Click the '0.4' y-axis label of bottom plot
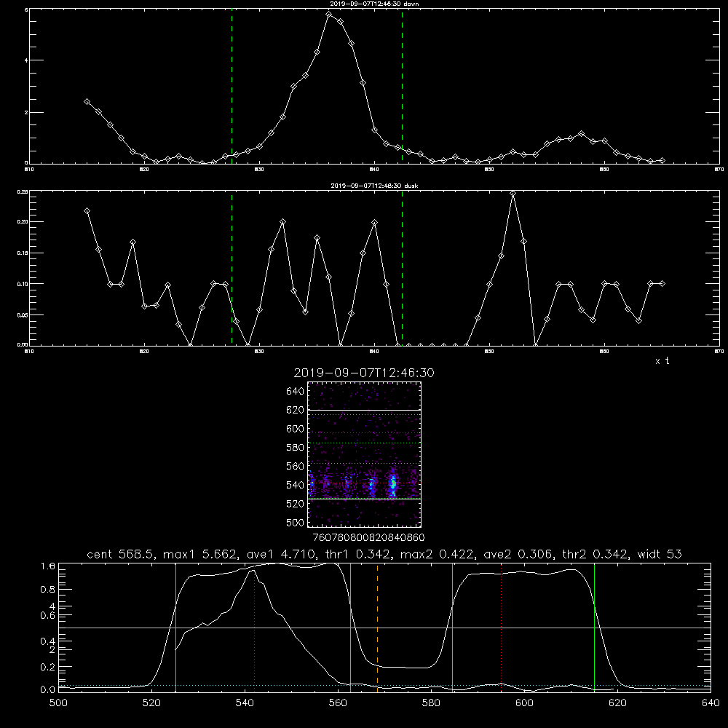 pyautogui.click(x=48, y=641)
